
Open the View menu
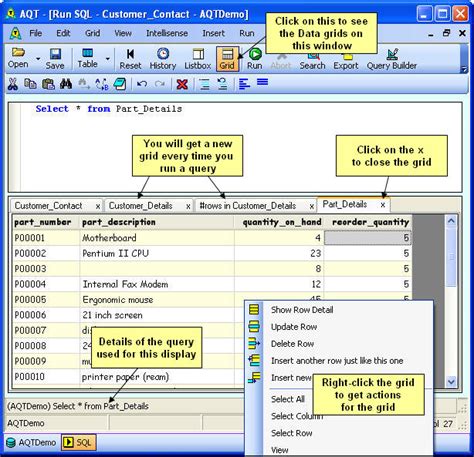click(123, 33)
